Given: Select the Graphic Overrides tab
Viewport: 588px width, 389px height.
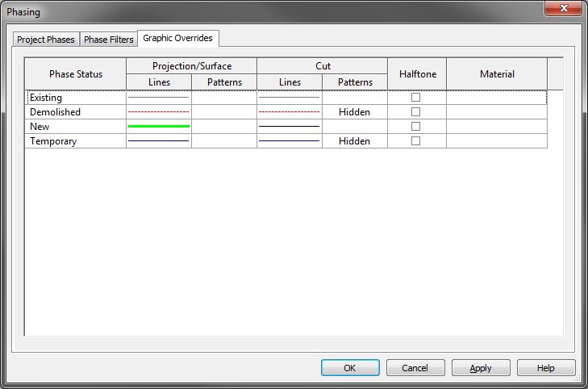Looking at the screenshot, I should (178, 38).
